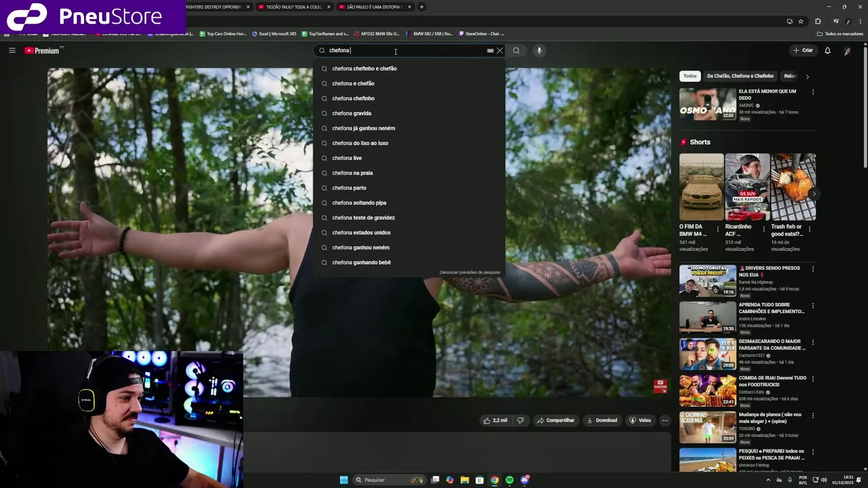Open Mudança de planos video thumbnail
The height and width of the screenshot is (488, 868).
(708, 427)
